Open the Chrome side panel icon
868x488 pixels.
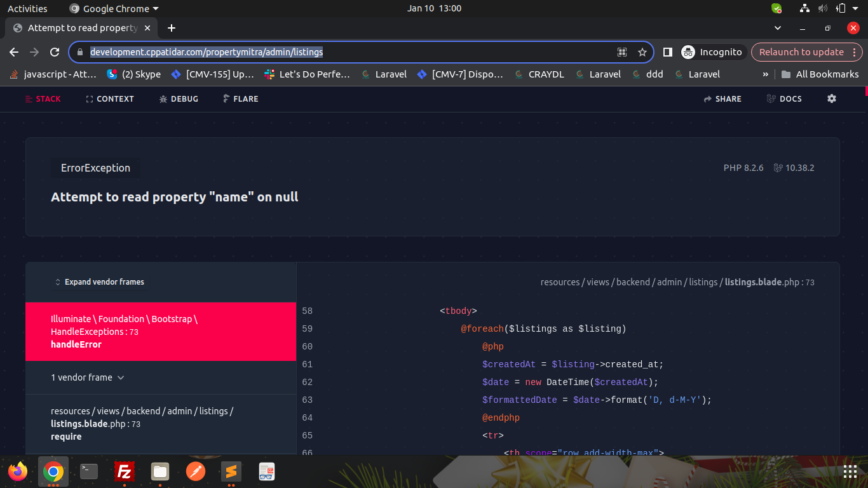tap(667, 52)
